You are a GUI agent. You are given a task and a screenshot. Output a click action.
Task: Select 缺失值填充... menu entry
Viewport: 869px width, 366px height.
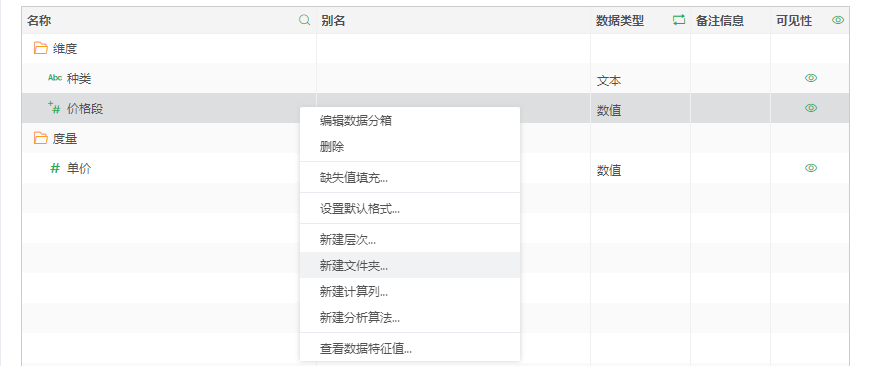410,178
